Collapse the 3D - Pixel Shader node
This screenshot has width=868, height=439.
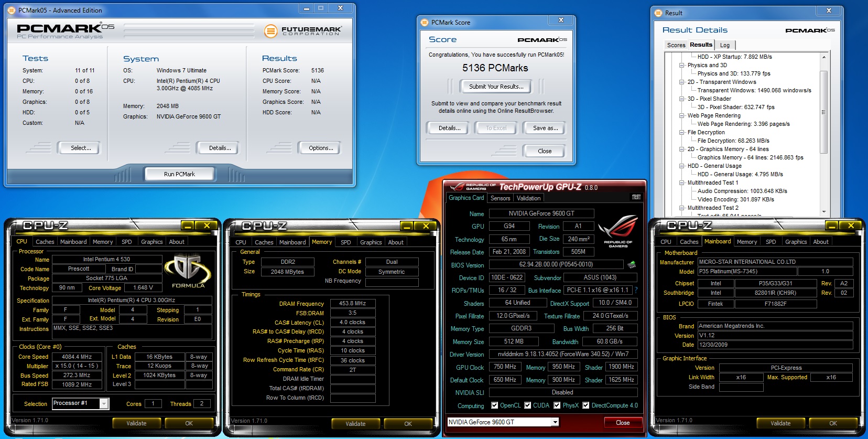pyautogui.click(x=682, y=99)
